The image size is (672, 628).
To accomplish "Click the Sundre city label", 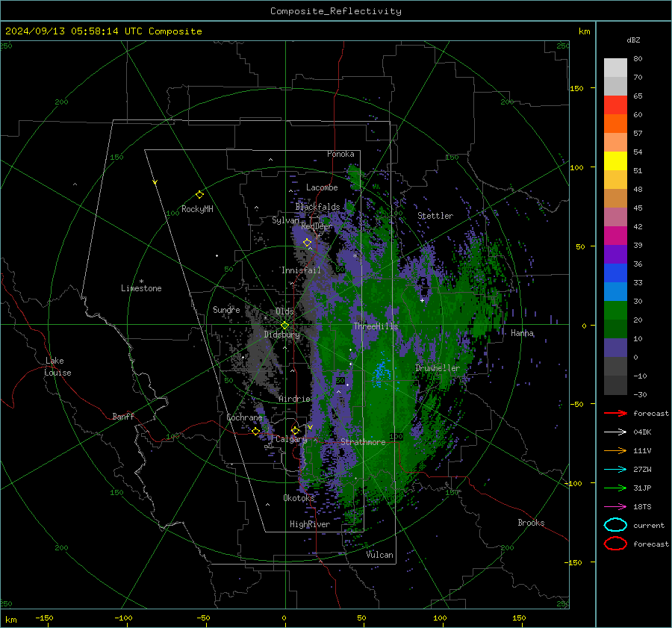I will coord(226,309).
